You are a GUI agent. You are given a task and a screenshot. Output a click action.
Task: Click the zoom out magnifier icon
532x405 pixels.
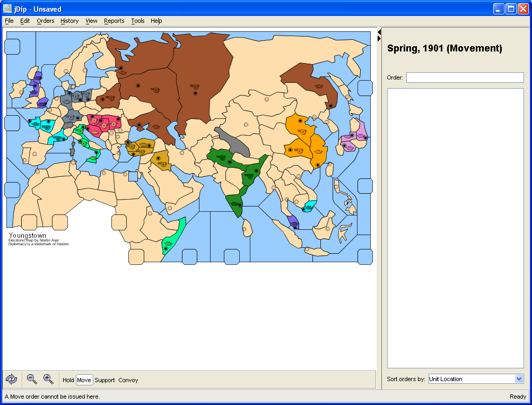tap(32, 379)
